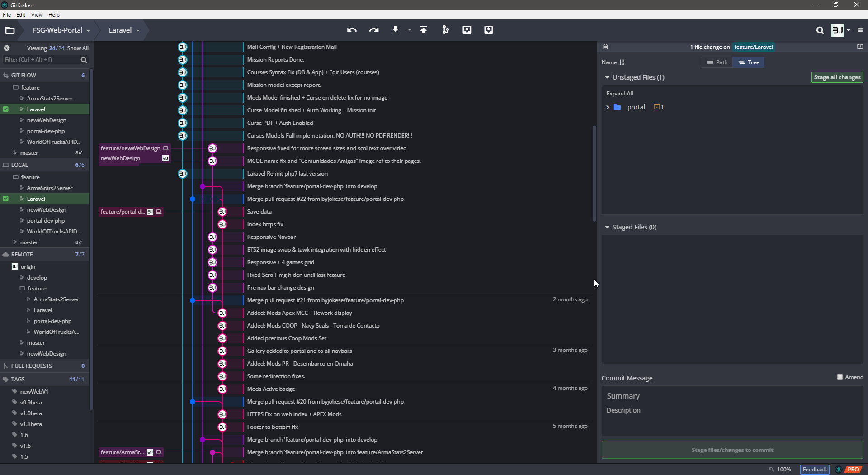Click the commit Summary field
868x475 pixels.
click(732, 396)
